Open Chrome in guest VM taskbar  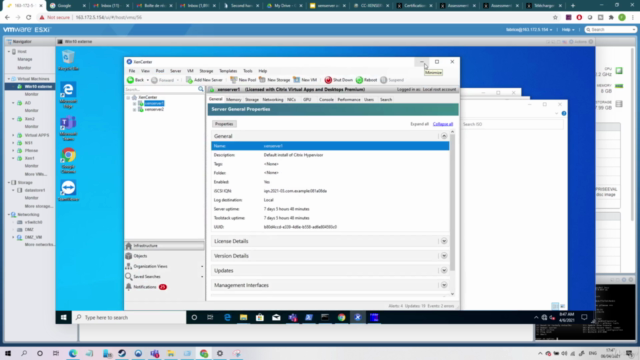[341, 318]
